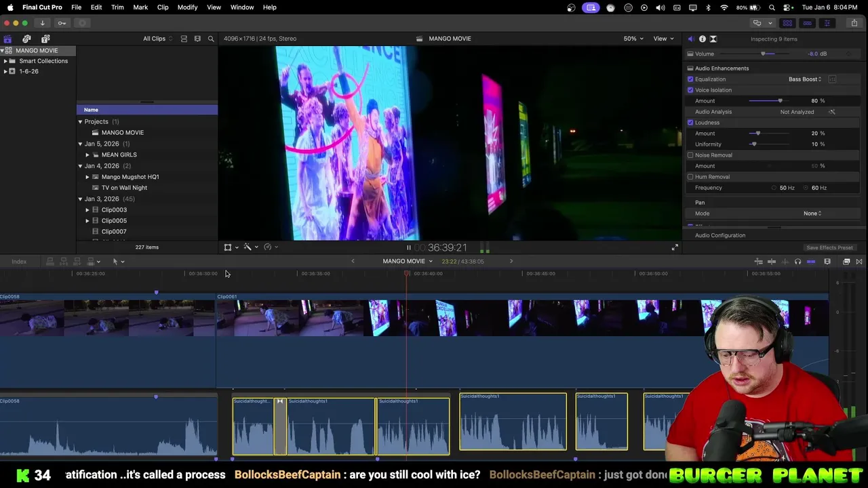Image resolution: width=868 pixels, height=488 pixels.
Task: Open the Retime speedometer menu
Action: click(270, 247)
